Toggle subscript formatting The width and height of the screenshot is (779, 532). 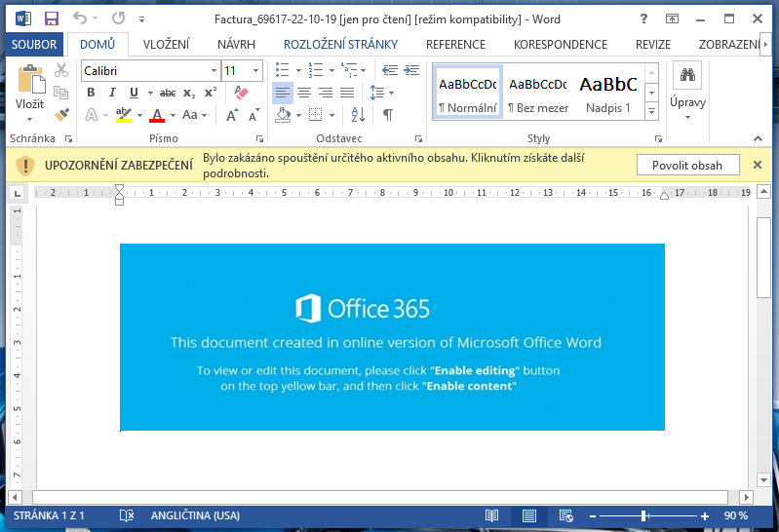click(189, 93)
